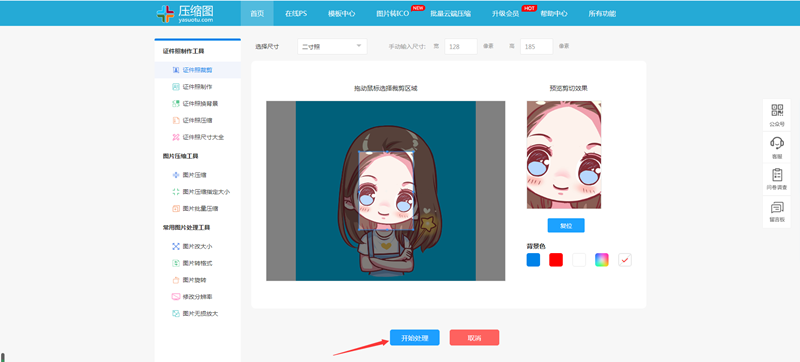This screenshot has width=800, height=362.
Task: Click the 开始处理 button
Action: (x=415, y=338)
